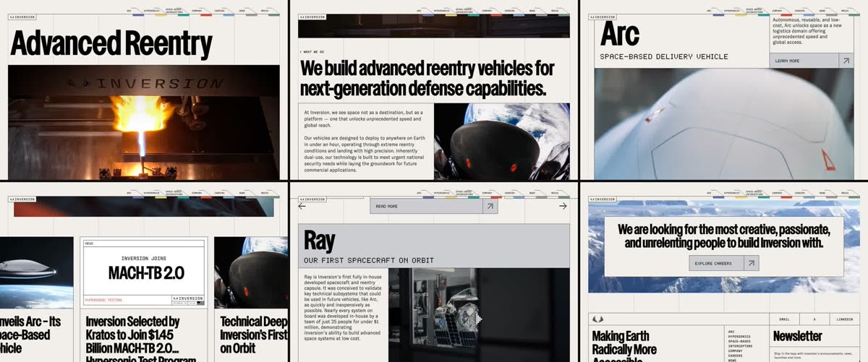Open the reentry capsule photo beside the 'At Inversion' text
The height and width of the screenshot is (362, 868).
click(502, 142)
